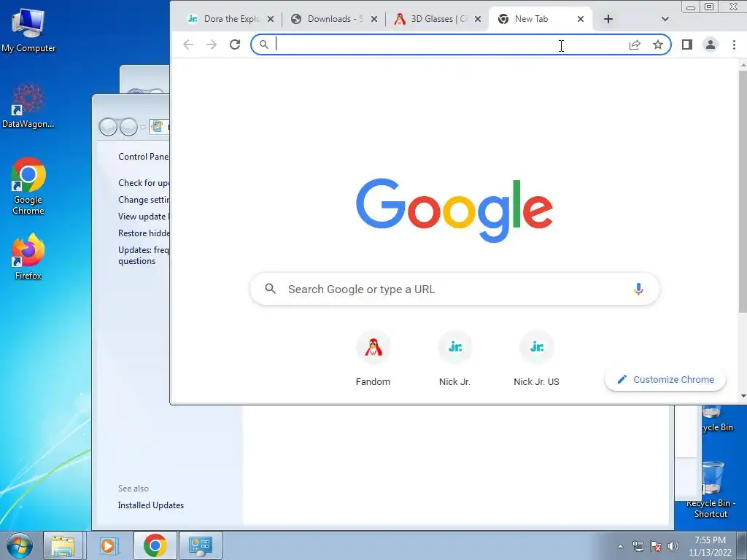Screen dimensions: 747x560
Task: Click back button in Windows Update window
Action: (109, 127)
